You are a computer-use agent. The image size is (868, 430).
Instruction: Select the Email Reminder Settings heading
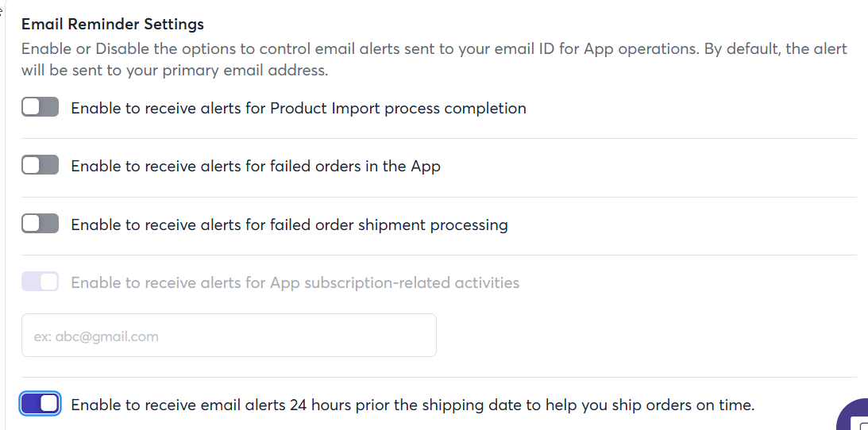click(113, 25)
